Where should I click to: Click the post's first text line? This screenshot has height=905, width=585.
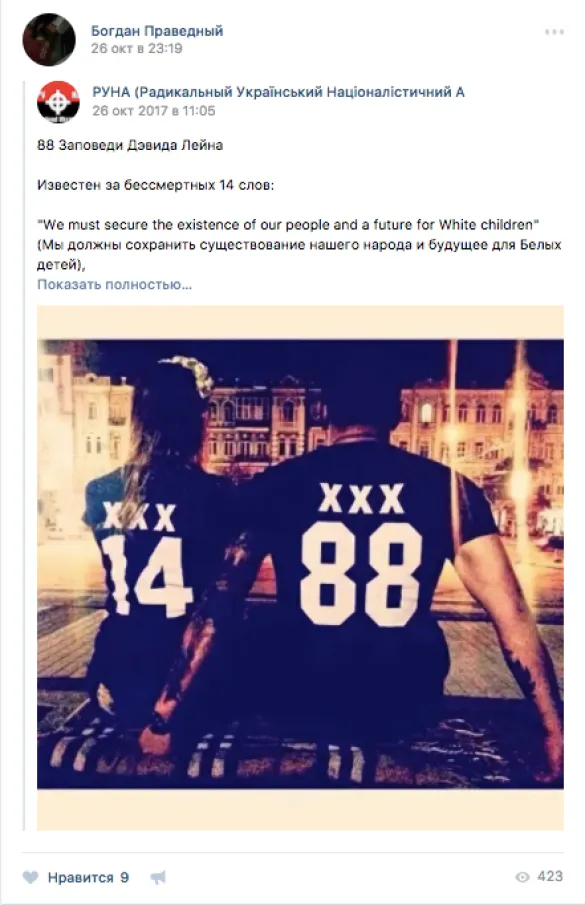(x=130, y=145)
